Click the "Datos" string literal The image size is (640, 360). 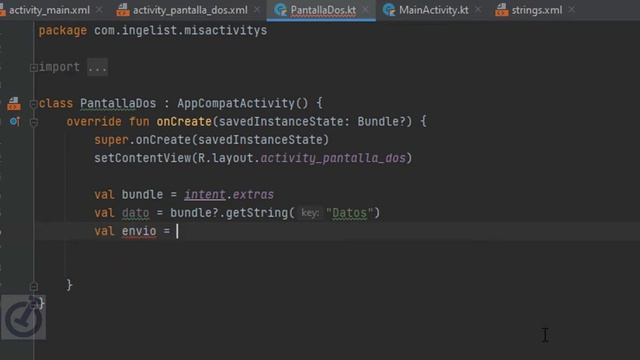349,213
